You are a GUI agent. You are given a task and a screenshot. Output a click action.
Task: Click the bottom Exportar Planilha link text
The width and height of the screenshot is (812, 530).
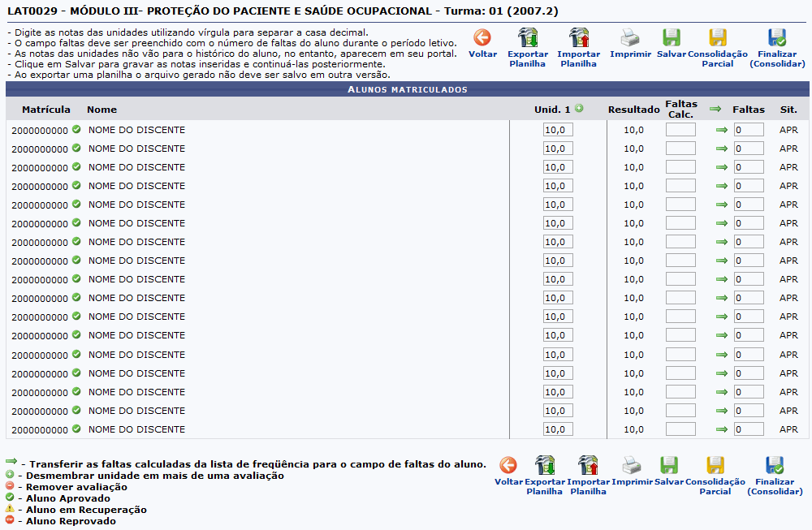[x=545, y=486]
